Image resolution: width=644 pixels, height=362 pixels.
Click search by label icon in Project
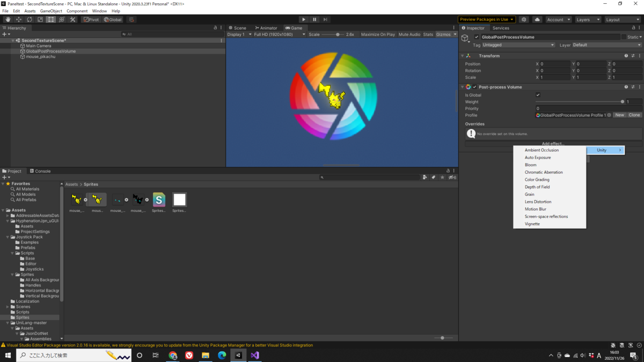point(434,177)
